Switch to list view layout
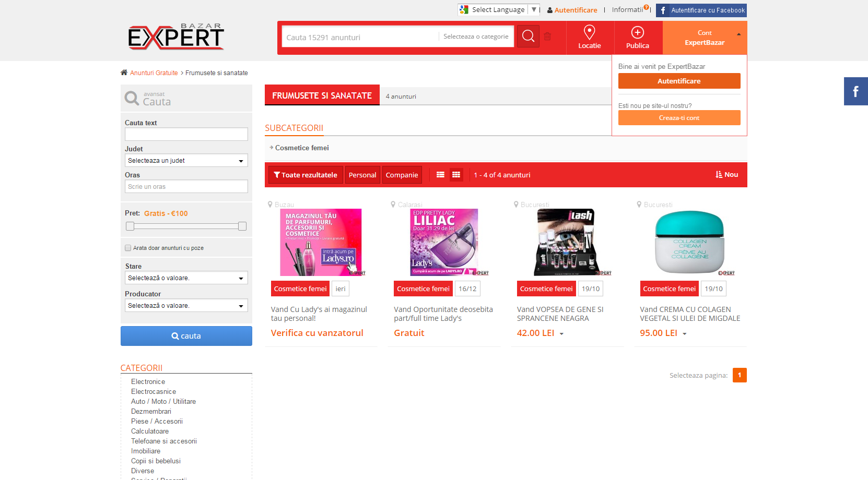 (x=440, y=175)
